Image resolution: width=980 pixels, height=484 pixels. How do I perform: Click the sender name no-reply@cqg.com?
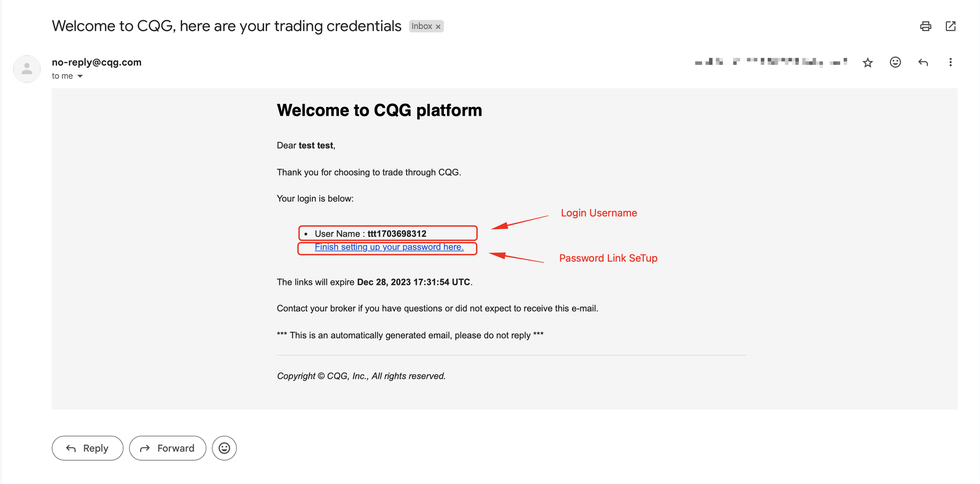tap(96, 62)
